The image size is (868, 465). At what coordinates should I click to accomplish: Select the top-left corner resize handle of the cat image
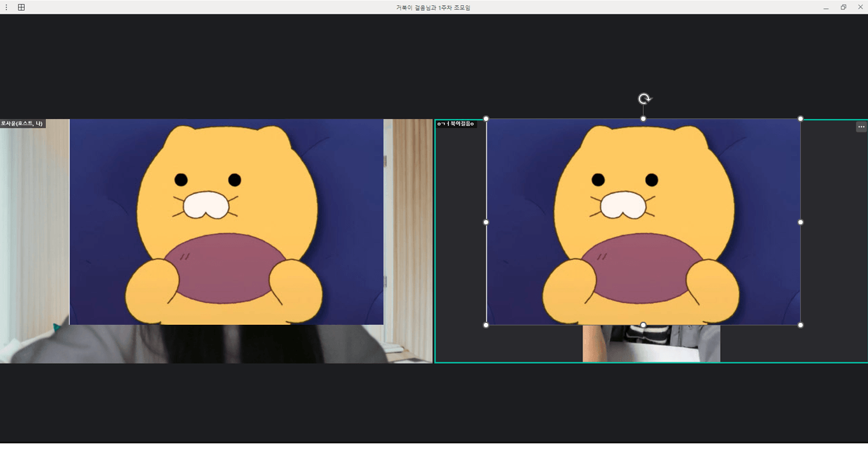tap(486, 118)
